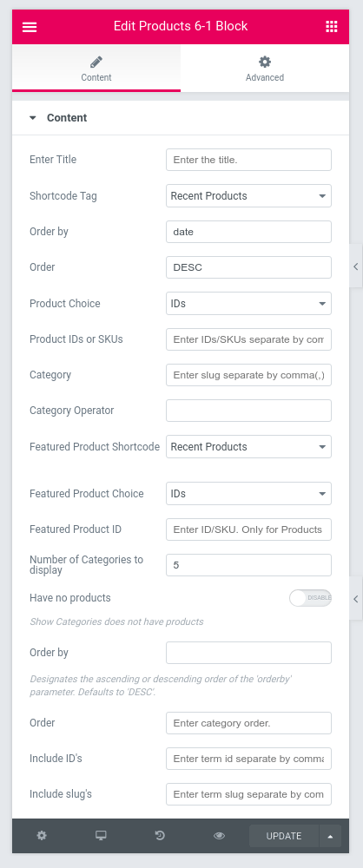Open the Featured Product Shortcode dropdown
The image size is (363, 868).
tap(249, 447)
